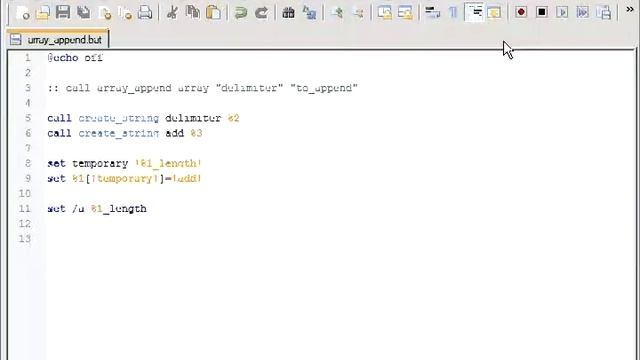Viewport: 640px width, 360px height.
Task: Click '!temporary!' inside brackets on line 9
Action: [125, 179]
